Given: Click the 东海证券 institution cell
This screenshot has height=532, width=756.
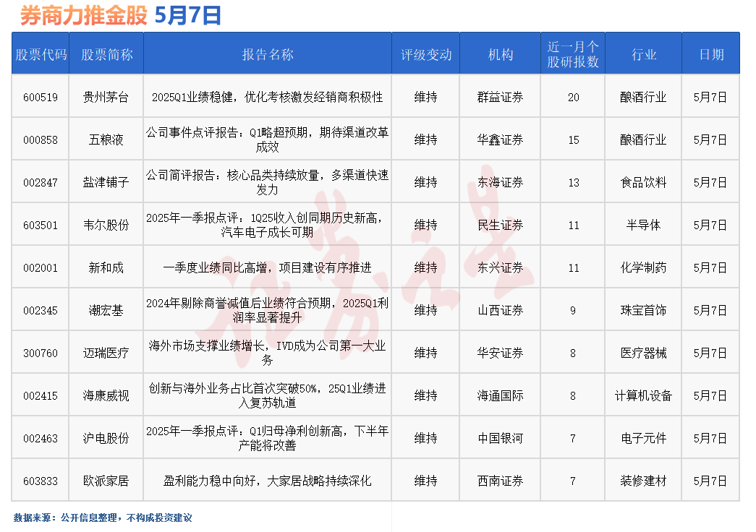Looking at the screenshot, I should pyautogui.click(x=501, y=183).
